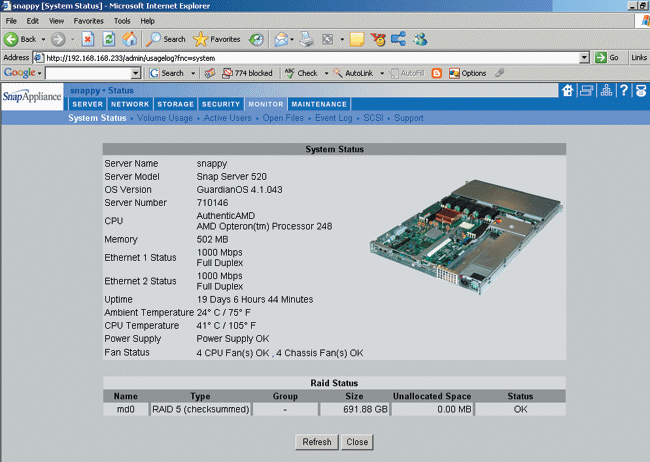The width and height of the screenshot is (650, 462).
Task: Click the AutoLink button
Action: pos(353,73)
